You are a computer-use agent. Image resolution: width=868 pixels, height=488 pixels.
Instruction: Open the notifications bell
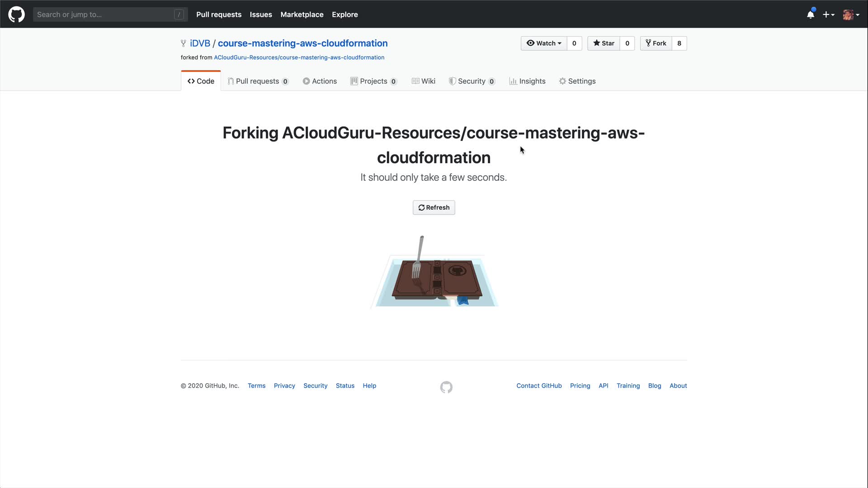click(x=810, y=14)
